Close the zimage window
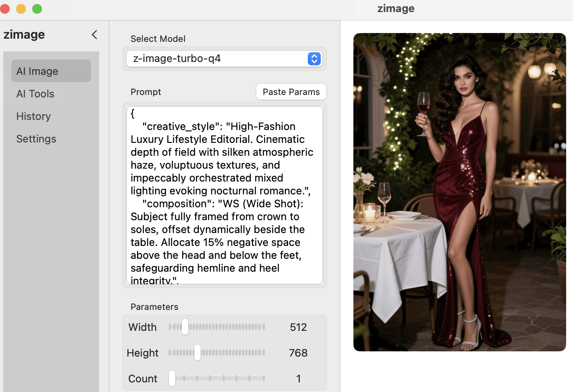The height and width of the screenshot is (392, 573). [x=5, y=9]
